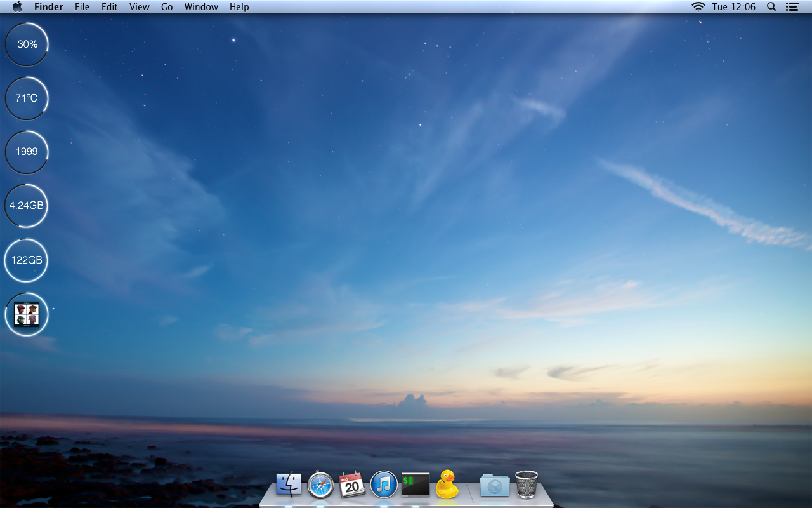The width and height of the screenshot is (812, 508).
Task: Open Spotlight search magnifier
Action: [x=771, y=7]
